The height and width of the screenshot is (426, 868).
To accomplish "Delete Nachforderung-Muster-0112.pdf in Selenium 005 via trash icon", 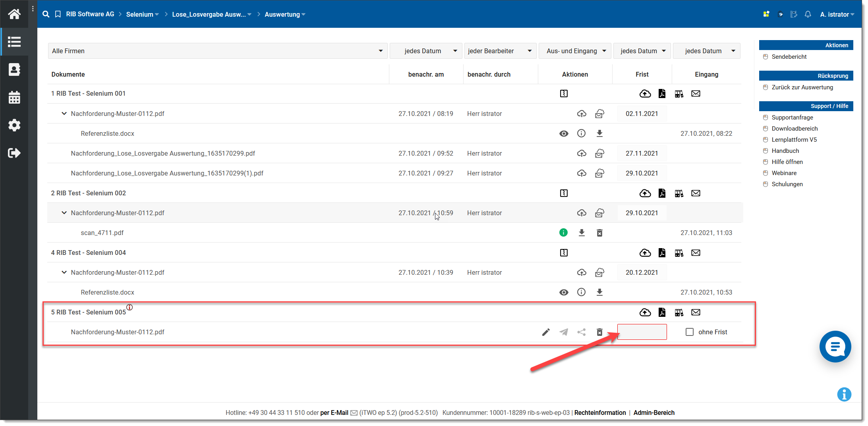I will [599, 332].
